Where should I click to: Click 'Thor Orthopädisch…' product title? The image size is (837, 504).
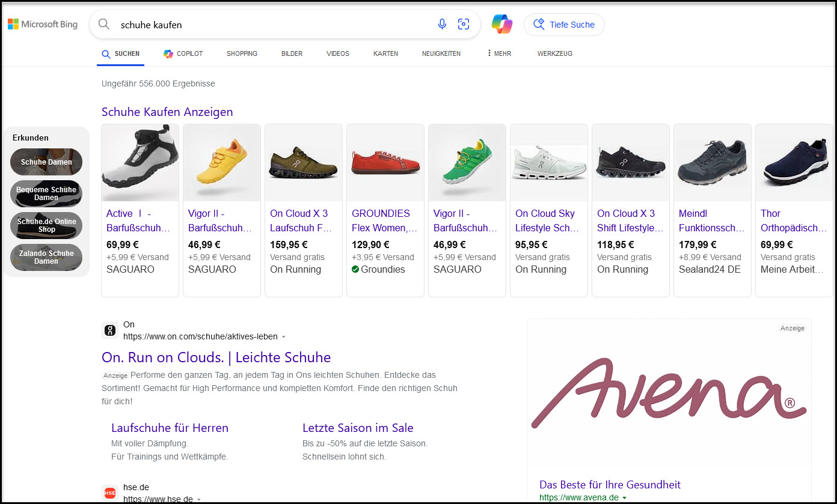(x=793, y=220)
